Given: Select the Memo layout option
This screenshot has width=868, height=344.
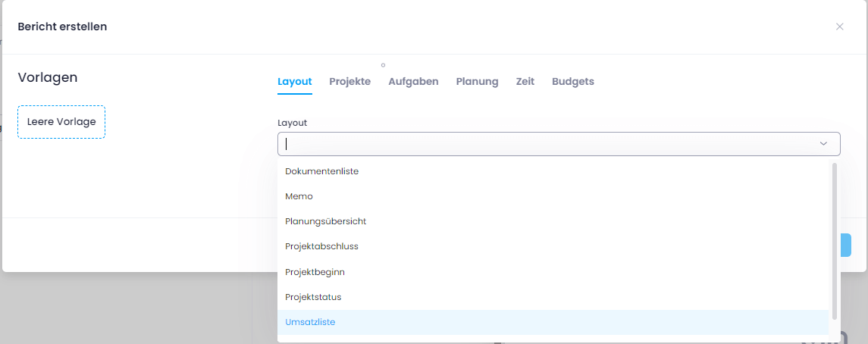Looking at the screenshot, I should click(x=299, y=196).
